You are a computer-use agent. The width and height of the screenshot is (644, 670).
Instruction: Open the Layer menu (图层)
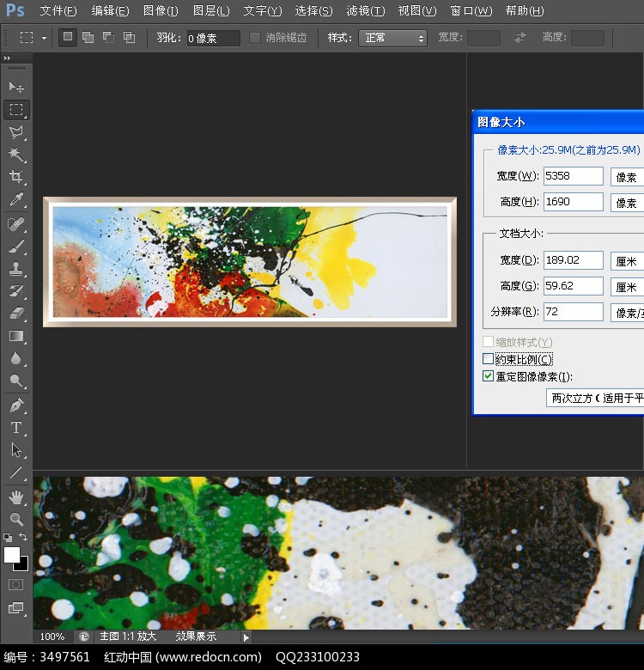pos(211,10)
